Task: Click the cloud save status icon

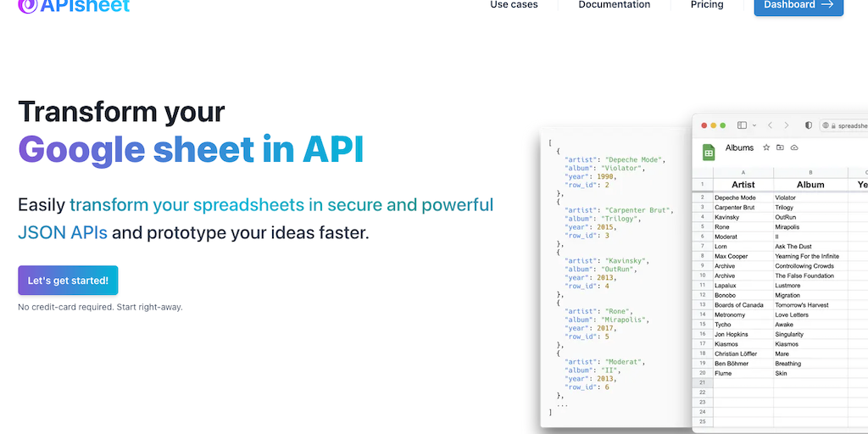Action: click(x=794, y=147)
